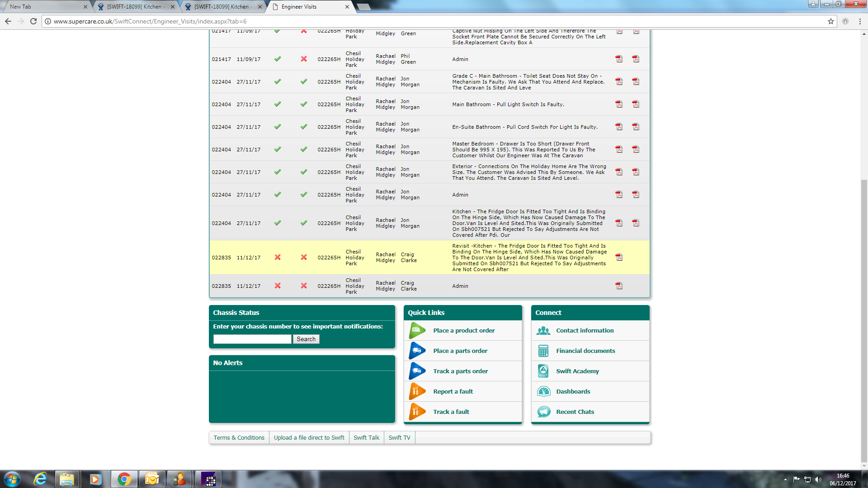Click Financial documents calculator icon
The width and height of the screenshot is (868, 488).
coord(543,351)
